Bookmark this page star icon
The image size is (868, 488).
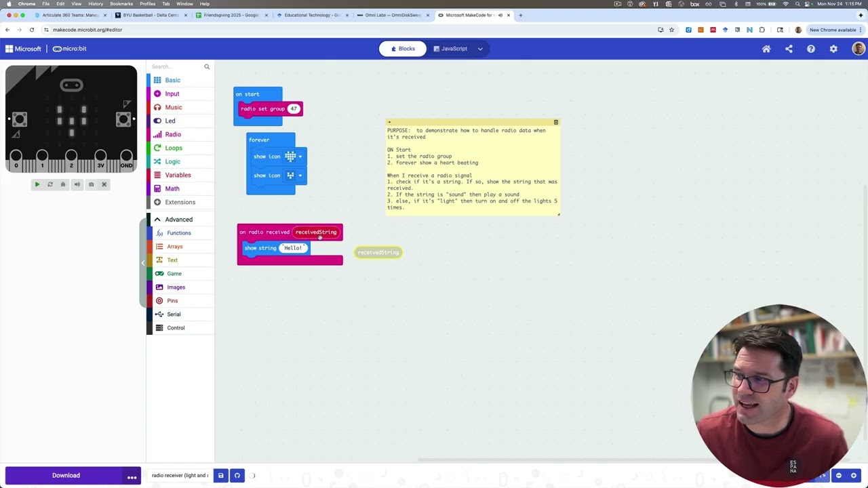671,30
